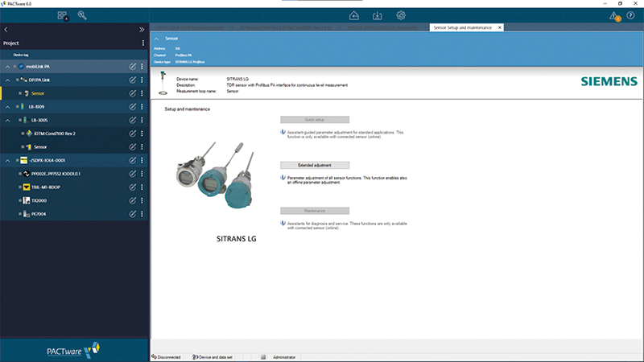Collapse the blue Sensor header section
The height and width of the screenshot is (362, 644).
tap(156, 39)
